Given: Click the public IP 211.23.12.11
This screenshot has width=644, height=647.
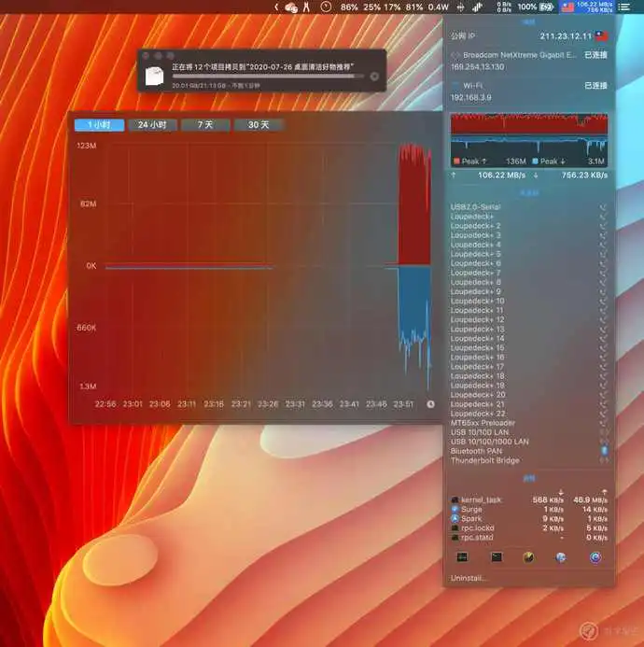Looking at the screenshot, I should tap(566, 35).
